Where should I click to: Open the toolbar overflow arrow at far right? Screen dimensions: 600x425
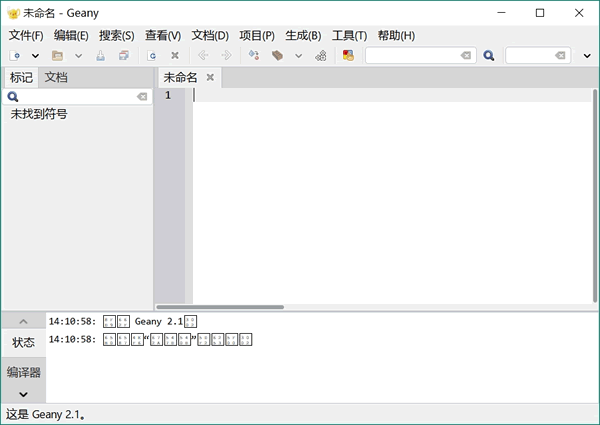[x=587, y=56]
